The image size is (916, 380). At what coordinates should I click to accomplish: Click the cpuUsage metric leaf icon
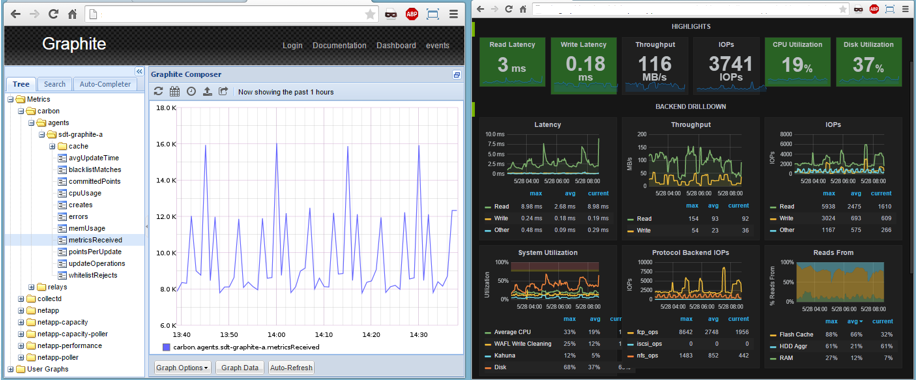(63, 193)
